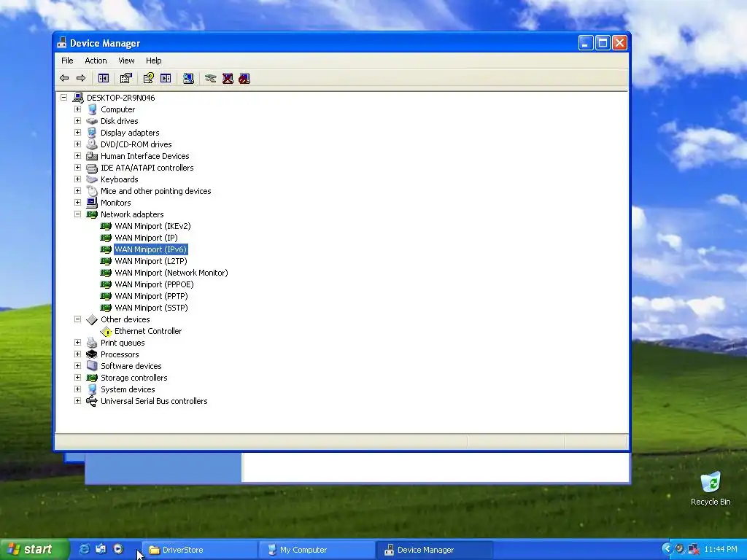Go back with the left arrow toolbar icon
The width and height of the screenshot is (747, 560).
pyautogui.click(x=64, y=78)
